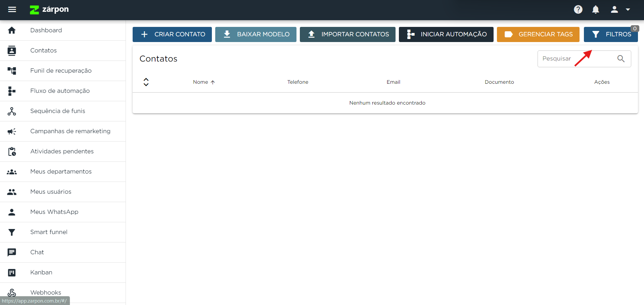
Task: Open the FILTROS panel
Action: 610,34
